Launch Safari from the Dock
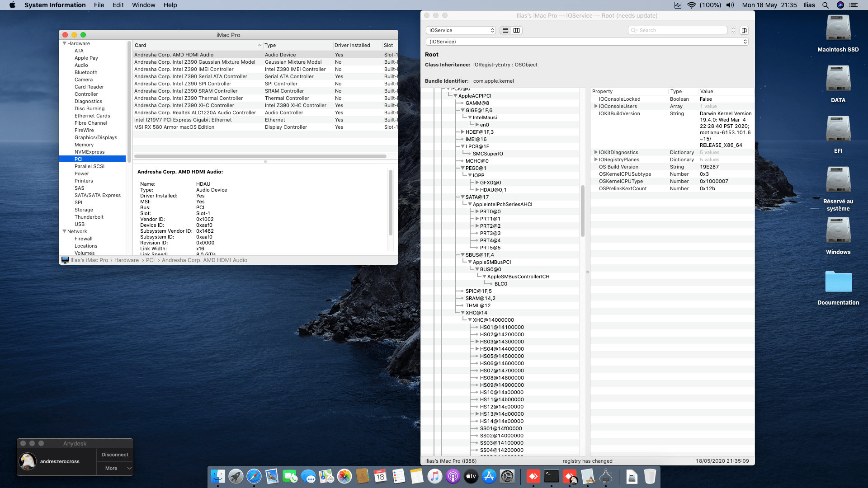This screenshot has height=488, width=868. [x=254, y=476]
